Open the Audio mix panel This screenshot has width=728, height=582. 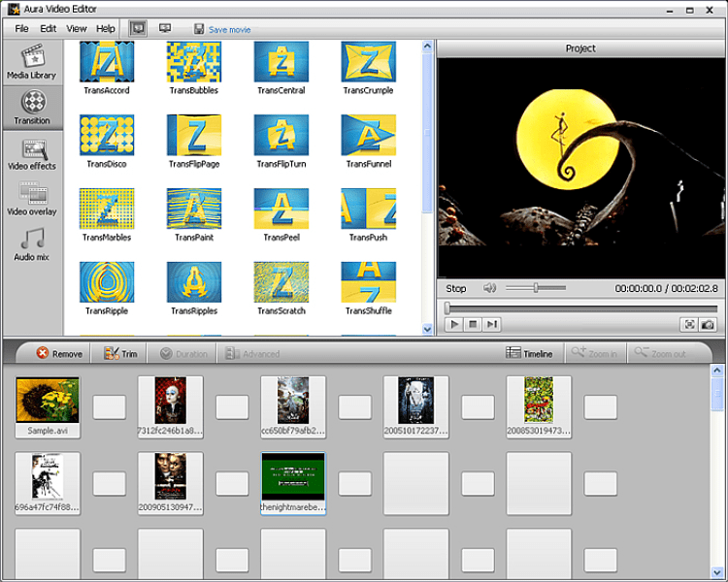pyautogui.click(x=32, y=244)
